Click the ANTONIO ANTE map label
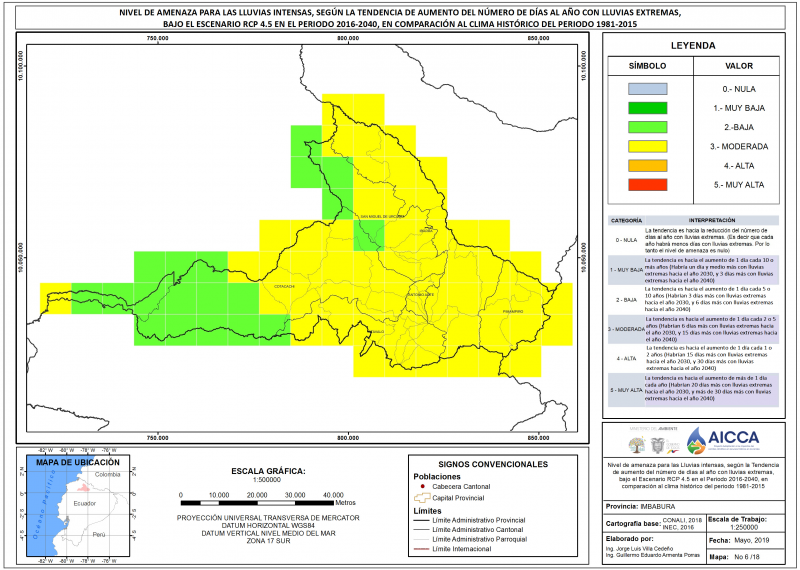Screen dimensions: 800x570 pyautogui.click(x=421, y=295)
